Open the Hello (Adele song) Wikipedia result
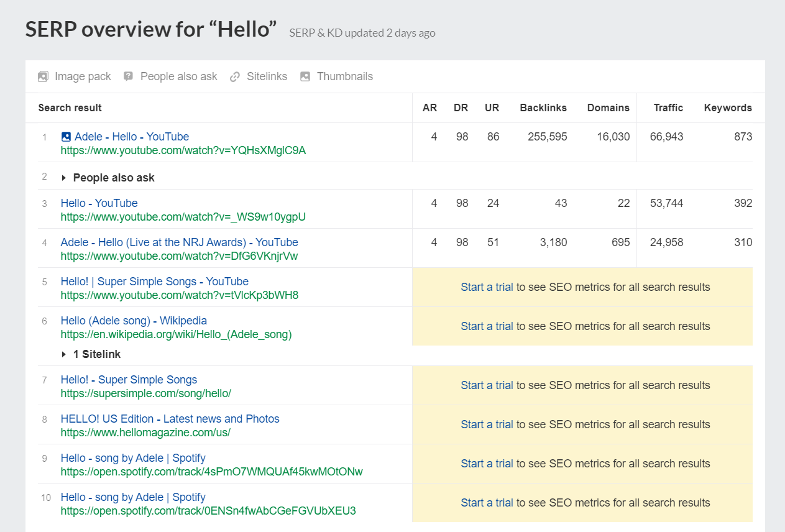 134,320
